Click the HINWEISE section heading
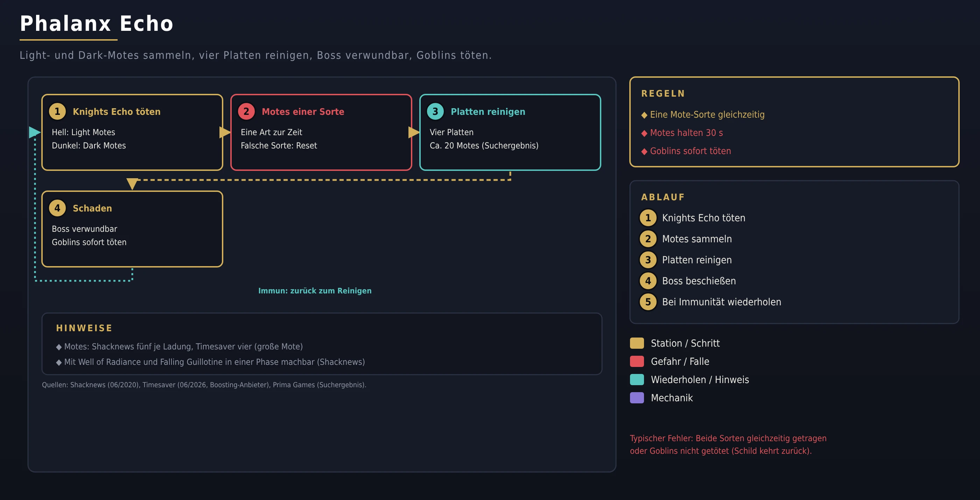 pyautogui.click(x=84, y=328)
